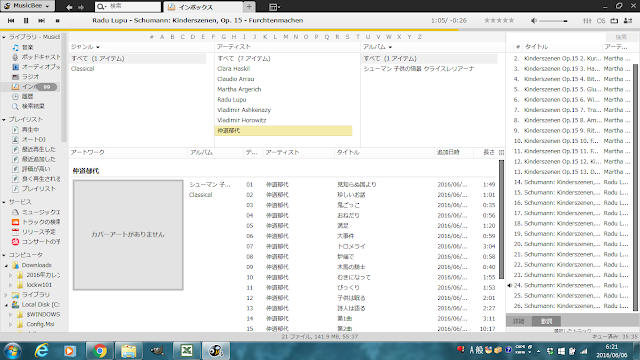The width and height of the screenshot is (640, 360).
Task: Sort by 追加日時 column header
Action: coord(448,152)
